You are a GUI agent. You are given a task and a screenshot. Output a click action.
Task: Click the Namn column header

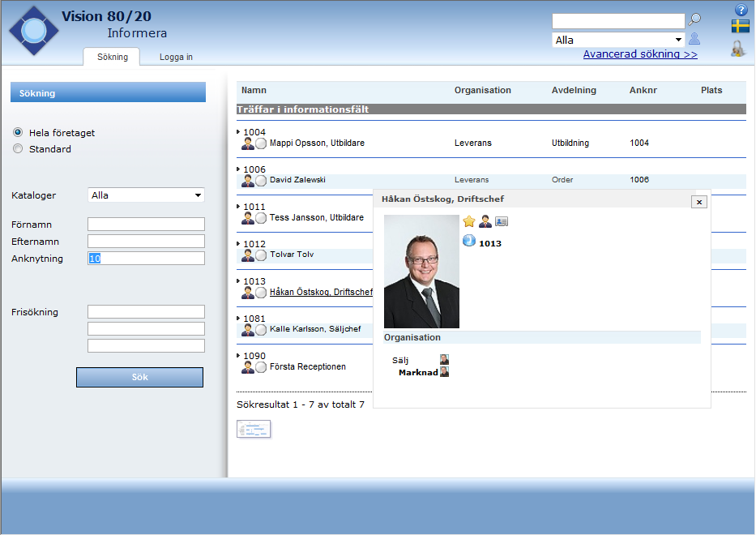point(254,90)
